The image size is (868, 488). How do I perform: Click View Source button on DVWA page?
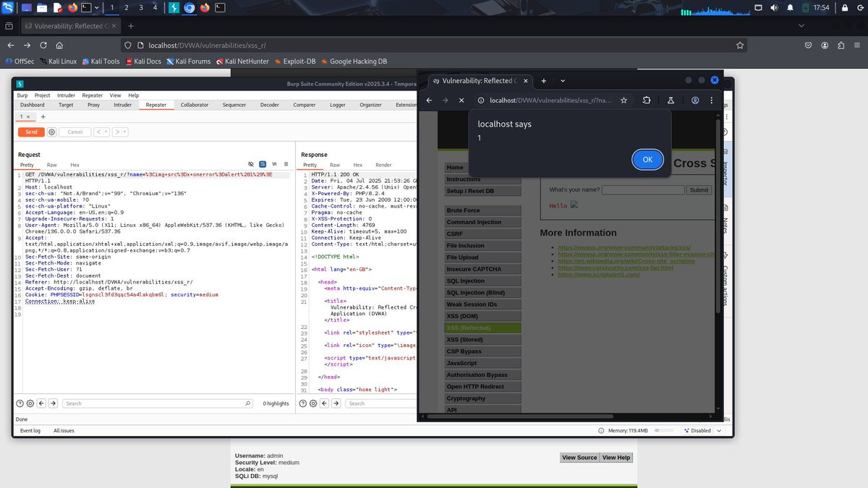click(579, 458)
